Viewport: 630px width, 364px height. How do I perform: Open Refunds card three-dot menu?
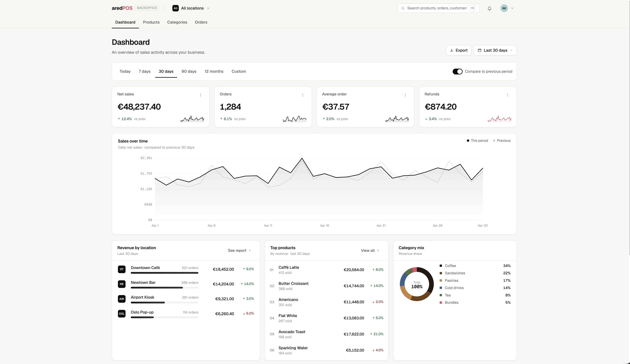[508, 95]
